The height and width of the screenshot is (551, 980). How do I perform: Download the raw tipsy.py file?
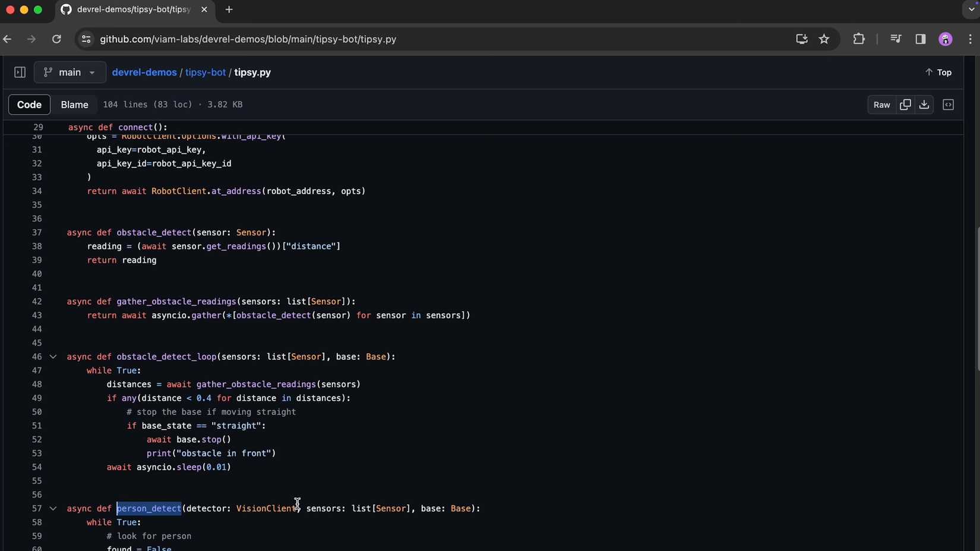coord(924,104)
